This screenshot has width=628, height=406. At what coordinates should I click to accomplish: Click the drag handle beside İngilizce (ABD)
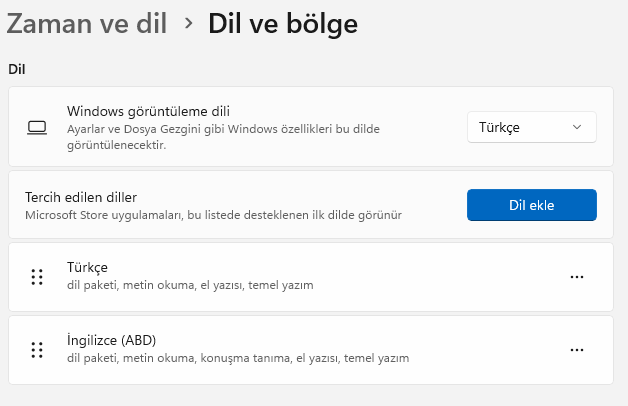[x=37, y=350]
